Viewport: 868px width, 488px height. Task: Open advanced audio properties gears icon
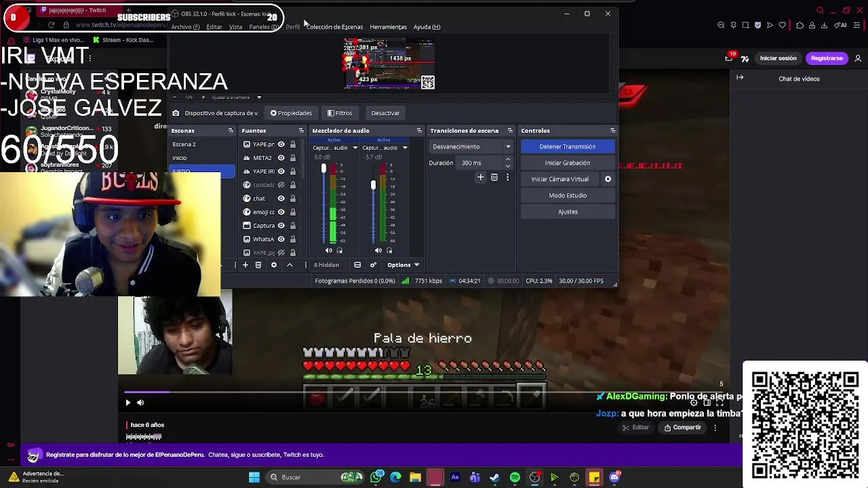[x=373, y=265]
